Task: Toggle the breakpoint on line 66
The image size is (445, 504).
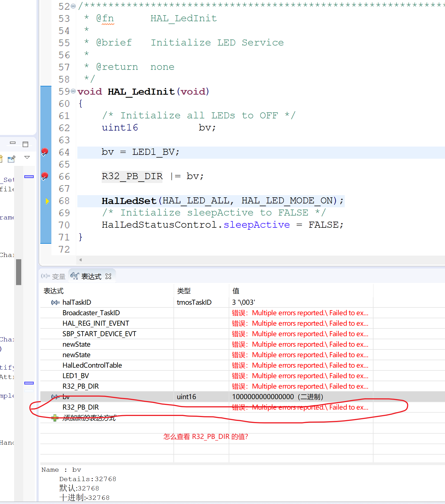Action: click(44, 176)
